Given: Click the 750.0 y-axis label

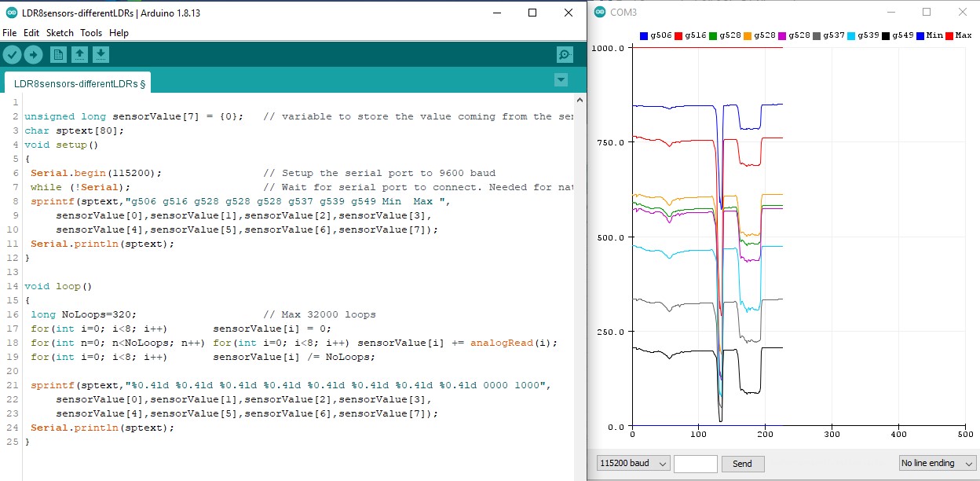Looking at the screenshot, I should point(610,142).
